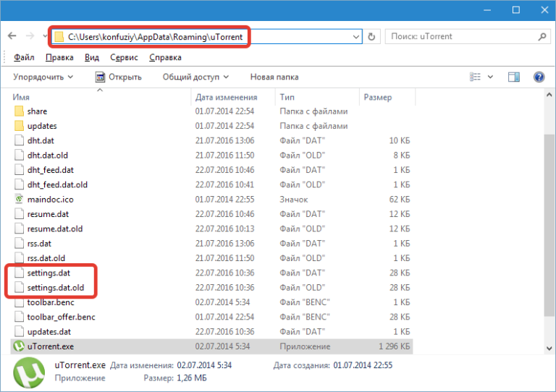
Task: Click the vertical scrollbar thumb
Action: tap(549, 225)
